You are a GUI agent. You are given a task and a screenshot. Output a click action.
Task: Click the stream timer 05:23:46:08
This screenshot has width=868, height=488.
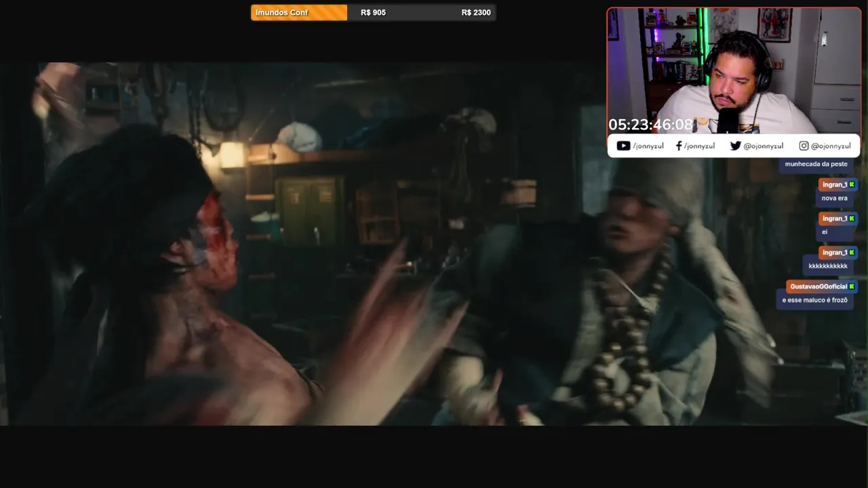651,125
